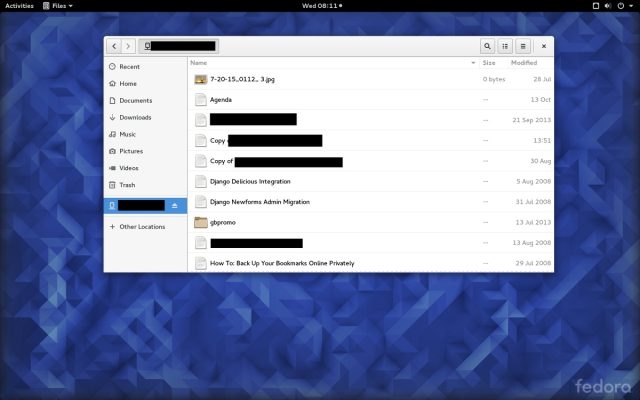Click the volume icon in top bar

coord(608,6)
